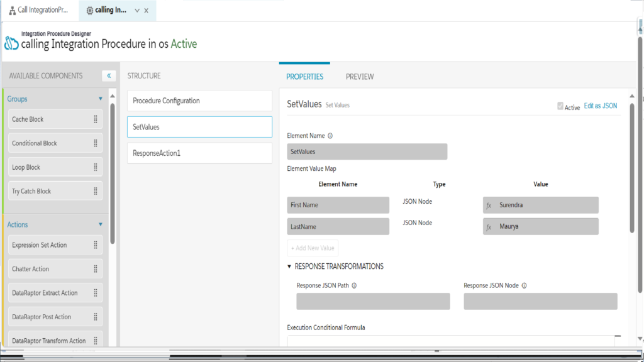Toggle the Active checkbox for SetValues
This screenshot has width=644, height=362.
[560, 106]
